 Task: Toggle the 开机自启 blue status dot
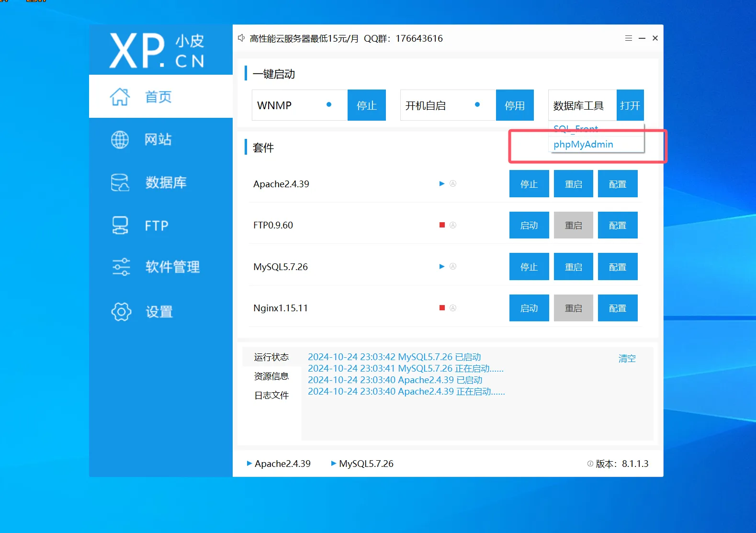[x=477, y=104]
